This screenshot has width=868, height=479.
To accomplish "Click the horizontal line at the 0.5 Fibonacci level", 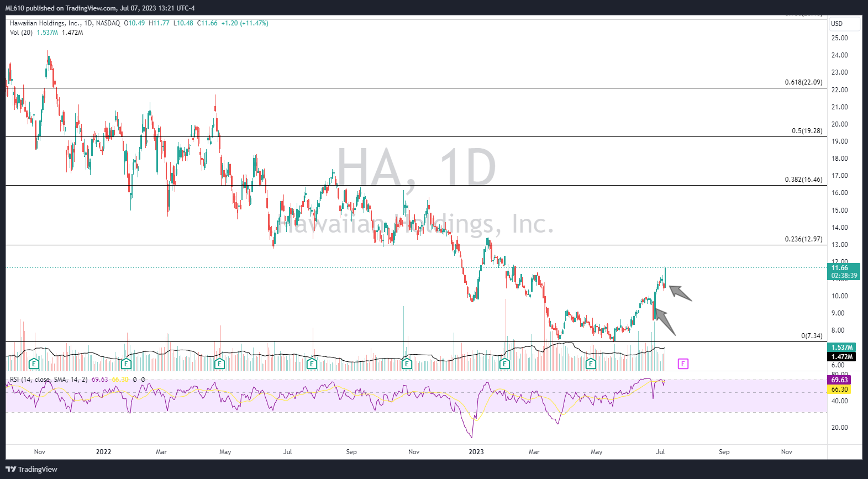I will point(417,136).
